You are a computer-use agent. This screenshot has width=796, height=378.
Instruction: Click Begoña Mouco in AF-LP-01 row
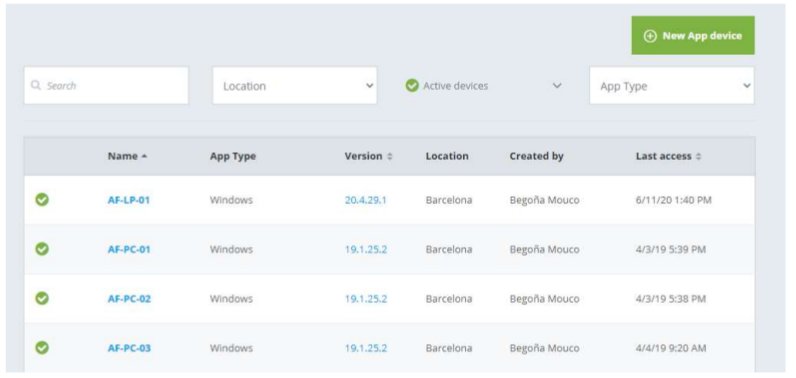pos(544,200)
